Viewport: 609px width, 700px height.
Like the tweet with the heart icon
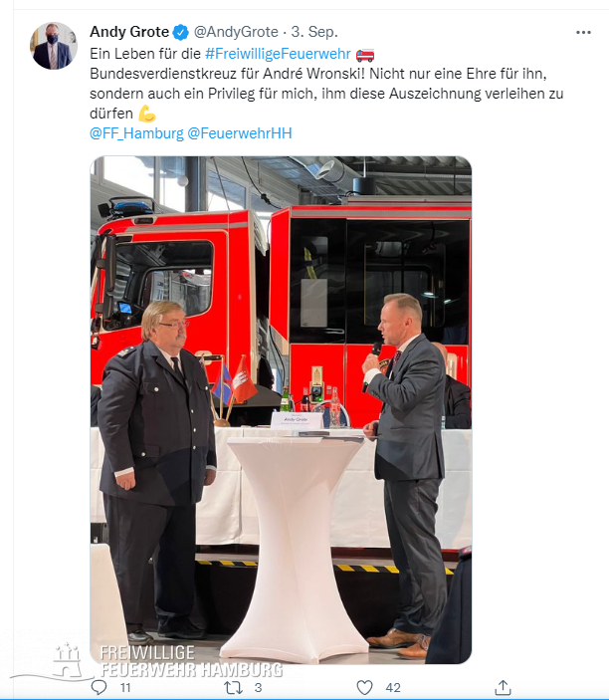364,687
